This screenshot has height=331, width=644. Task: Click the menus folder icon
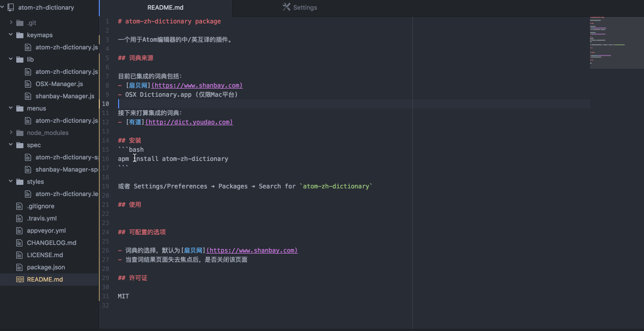[20, 108]
